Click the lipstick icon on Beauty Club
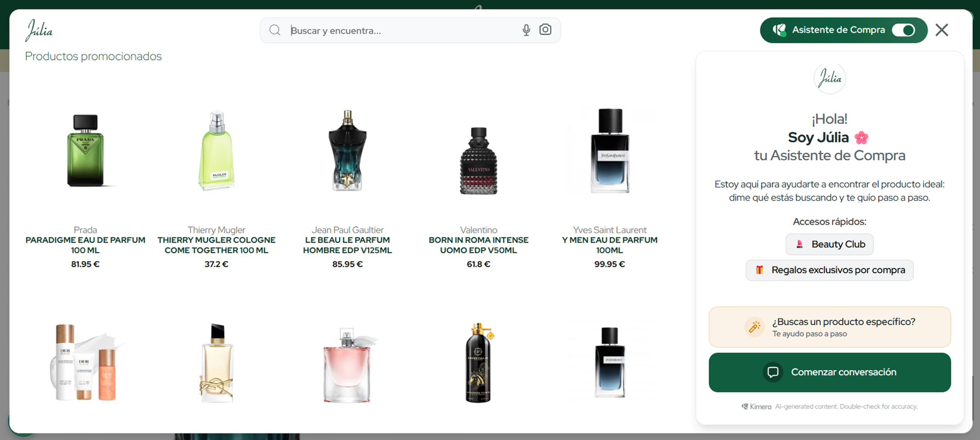 [x=799, y=244]
